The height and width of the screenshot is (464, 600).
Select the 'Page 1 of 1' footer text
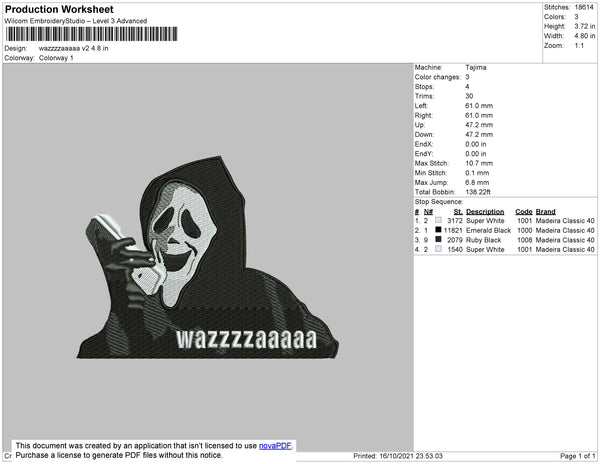coord(577,456)
